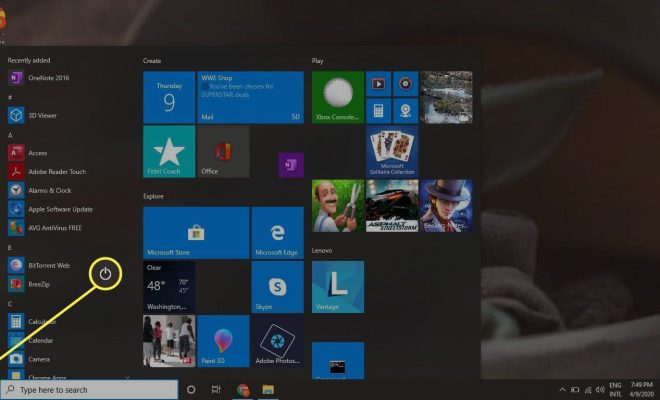Open the Xbox Console Companion tile
660x400 pixels.
(x=338, y=97)
